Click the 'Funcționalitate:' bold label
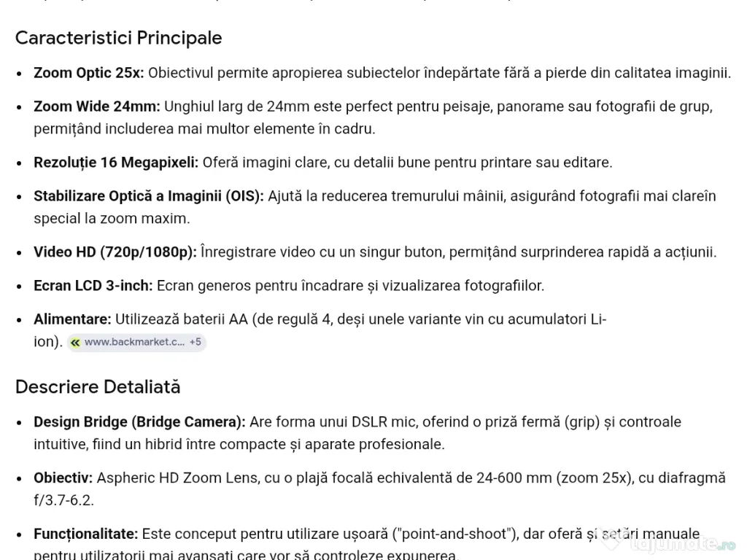The width and height of the screenshot is (747, 560). coord(85,534)
